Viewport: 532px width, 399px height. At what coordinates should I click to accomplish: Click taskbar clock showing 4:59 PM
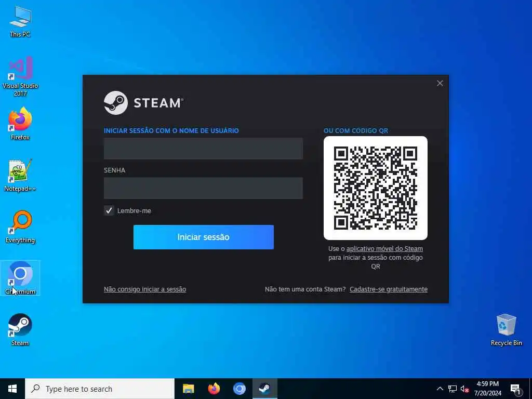coord(487,389)
